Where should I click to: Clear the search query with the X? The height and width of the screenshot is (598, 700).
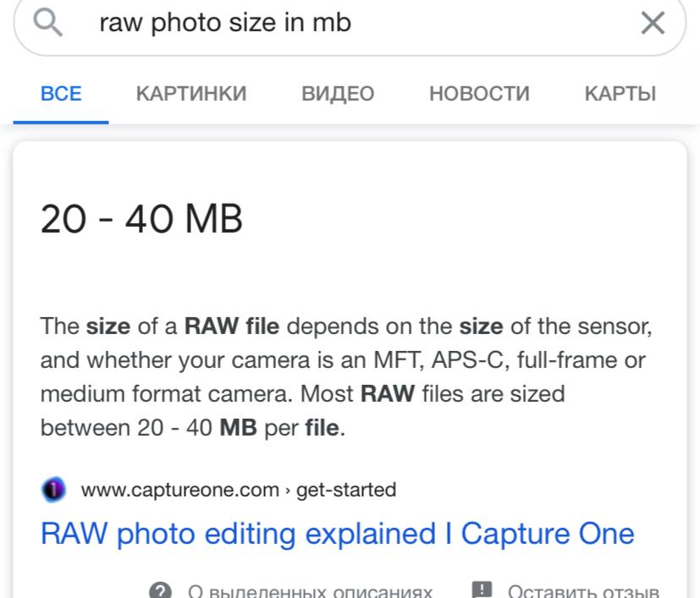tap(653, 23)
